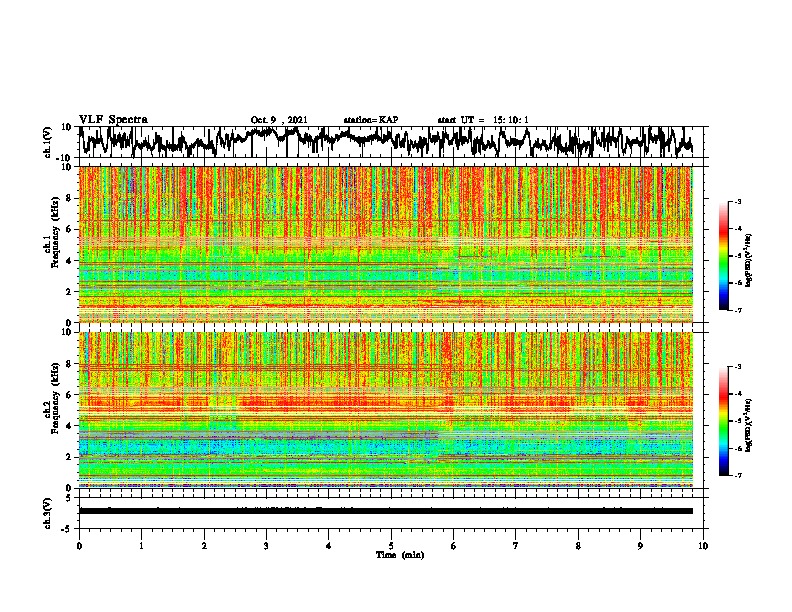
Task: Click the "6" kHz tick on ch.2 spectrogram
Action: click(x=69, y=394)
